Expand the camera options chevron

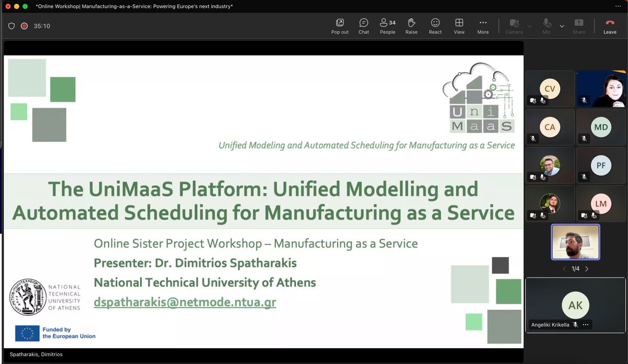click(530, 26)
